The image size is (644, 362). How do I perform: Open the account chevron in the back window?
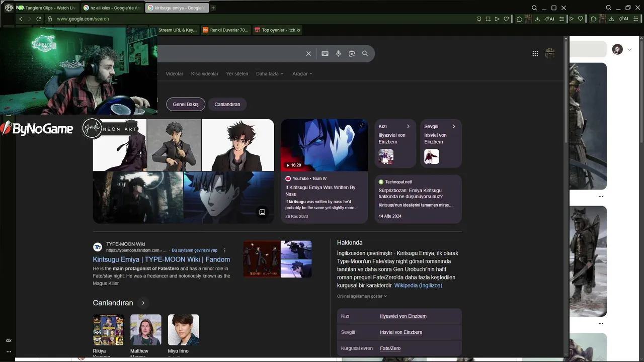click(629, 49)
